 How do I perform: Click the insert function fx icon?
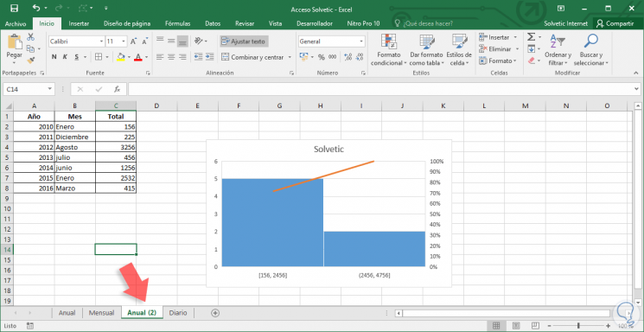point(117,89)
